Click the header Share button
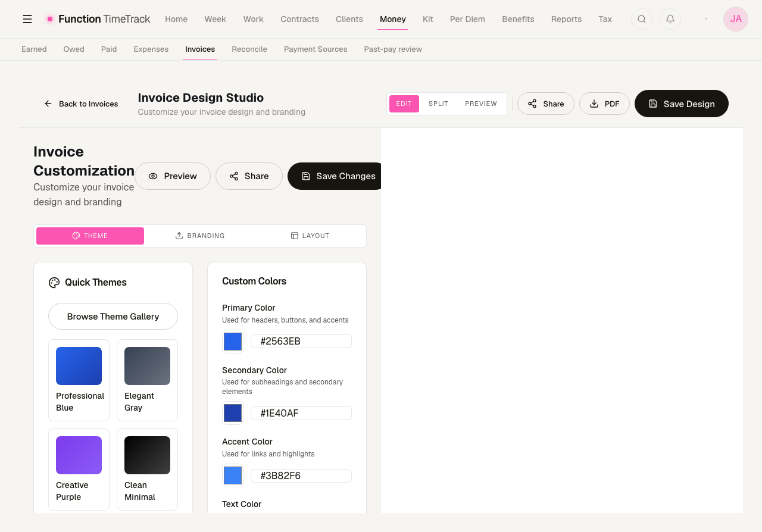The image size is (762, 532). point(546,104)
